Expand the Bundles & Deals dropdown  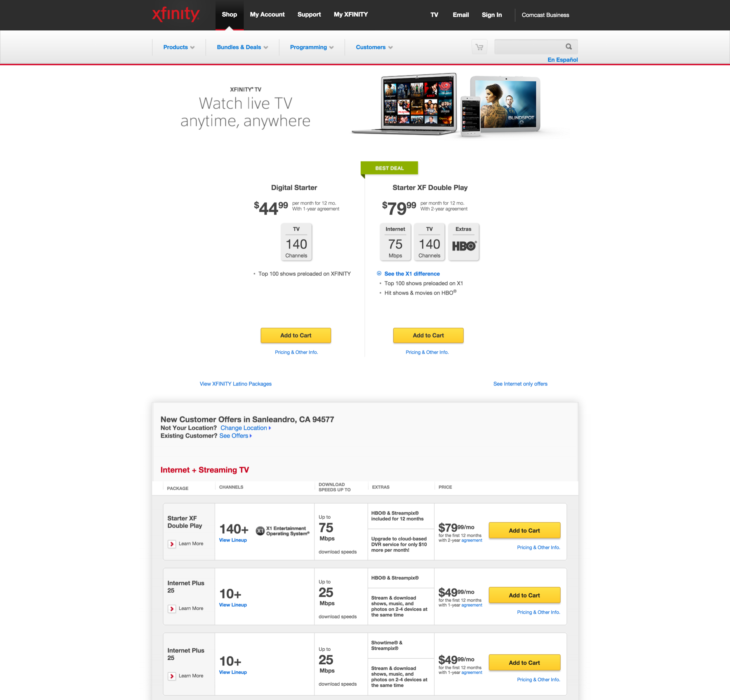click(x=242, y=47)
